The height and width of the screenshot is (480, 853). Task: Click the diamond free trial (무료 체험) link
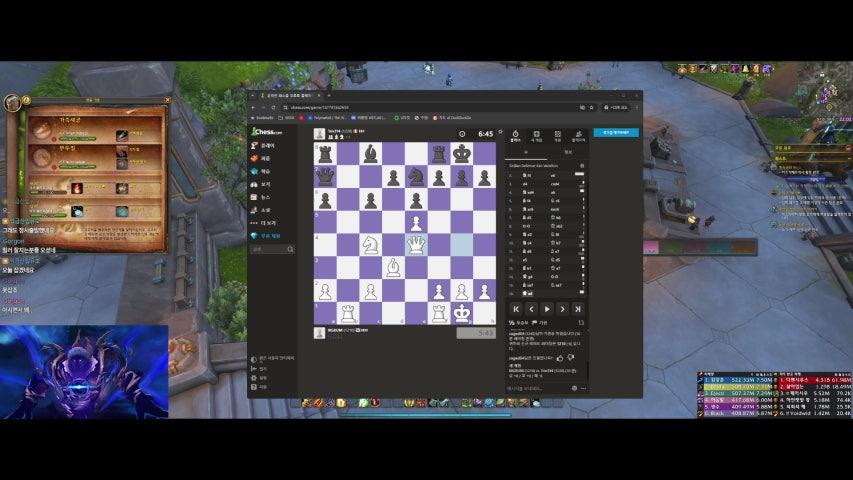pos(266,236)
